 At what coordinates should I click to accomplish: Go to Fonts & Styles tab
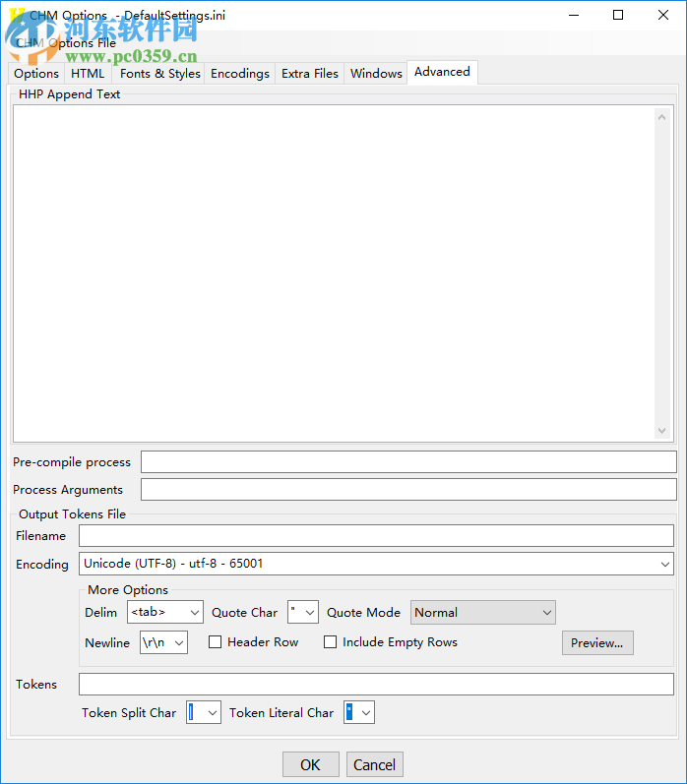[160, 74]
